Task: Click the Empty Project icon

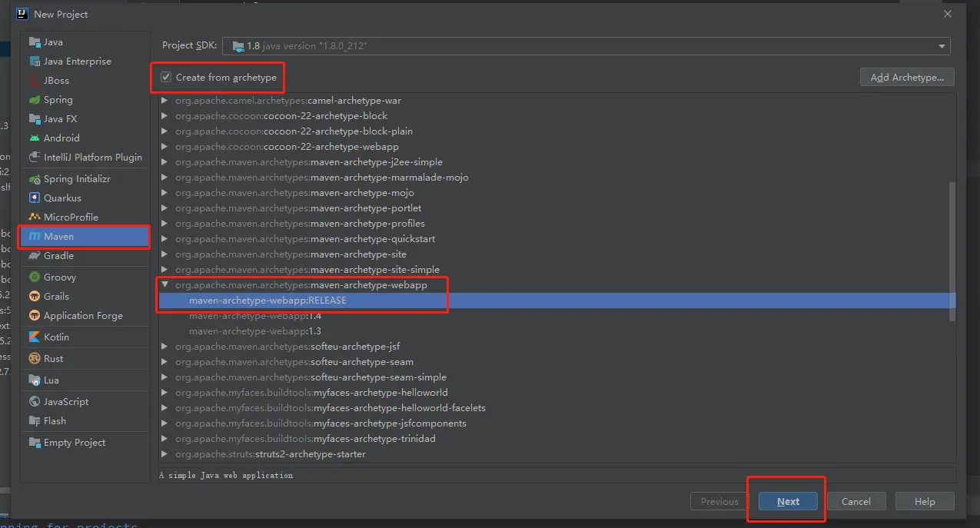Action: click(35, 443)
